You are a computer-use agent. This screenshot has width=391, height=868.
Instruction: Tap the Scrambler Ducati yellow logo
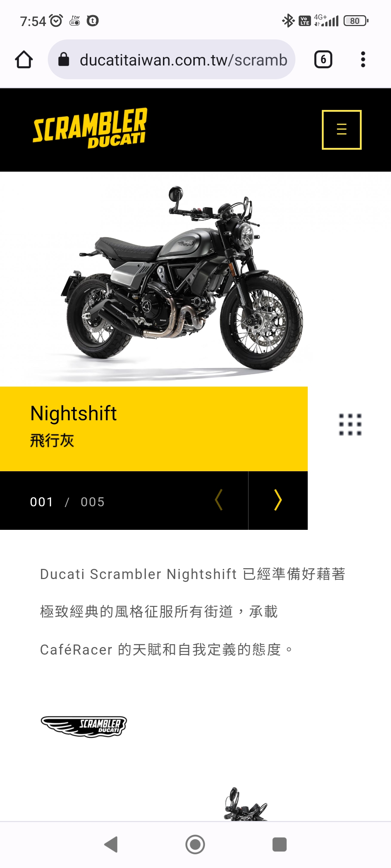(x=90, y=128)
